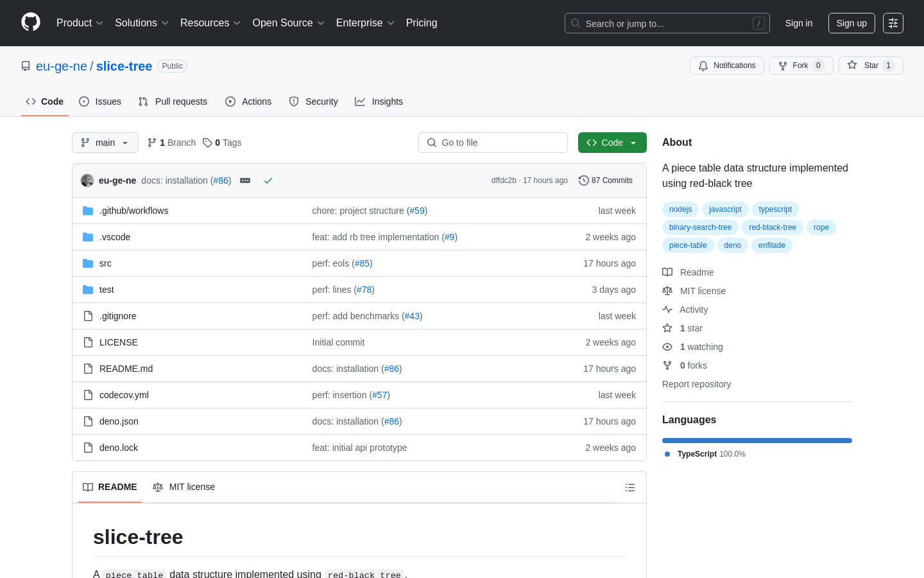The image size is (924, 578).
Task: Click the typescript topic tag
Action: 775,209
